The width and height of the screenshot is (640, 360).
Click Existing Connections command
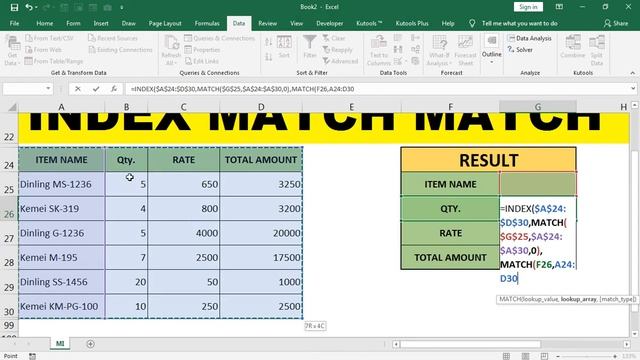(120, 49)
